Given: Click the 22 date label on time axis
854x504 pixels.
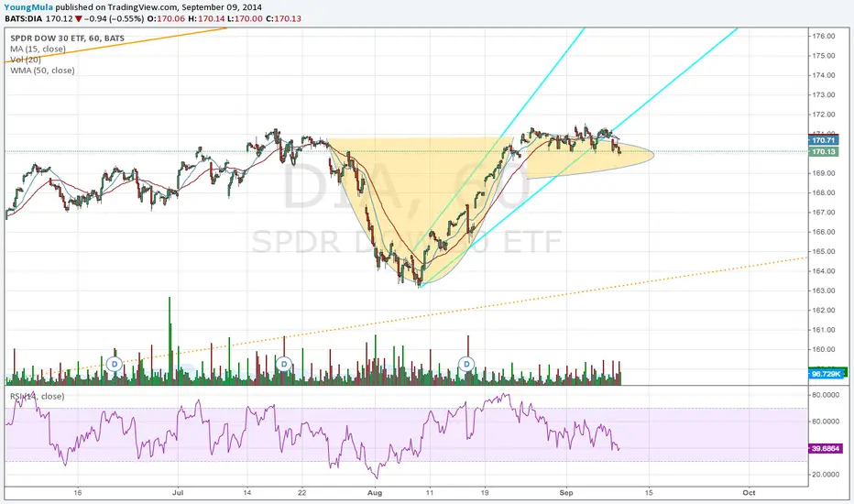Looking at the screenshot, I should (x=301, y=493).
